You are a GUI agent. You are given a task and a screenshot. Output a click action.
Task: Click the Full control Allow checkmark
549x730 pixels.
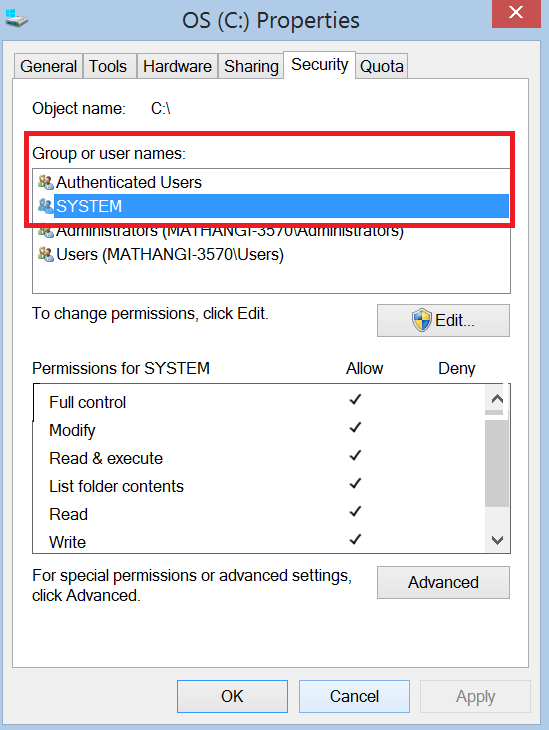pos(355,400)
